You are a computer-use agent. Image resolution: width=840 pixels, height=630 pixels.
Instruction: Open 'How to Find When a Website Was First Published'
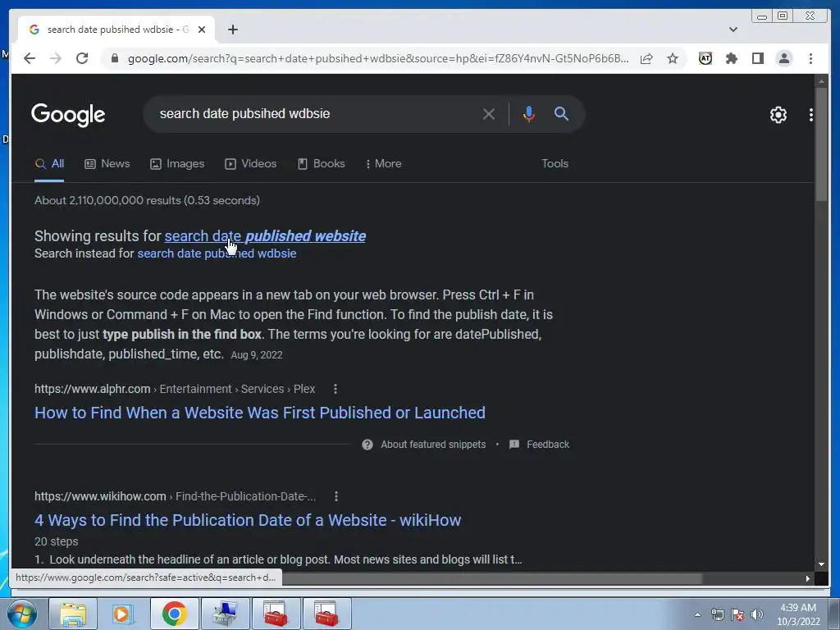(x=260, y=413)
